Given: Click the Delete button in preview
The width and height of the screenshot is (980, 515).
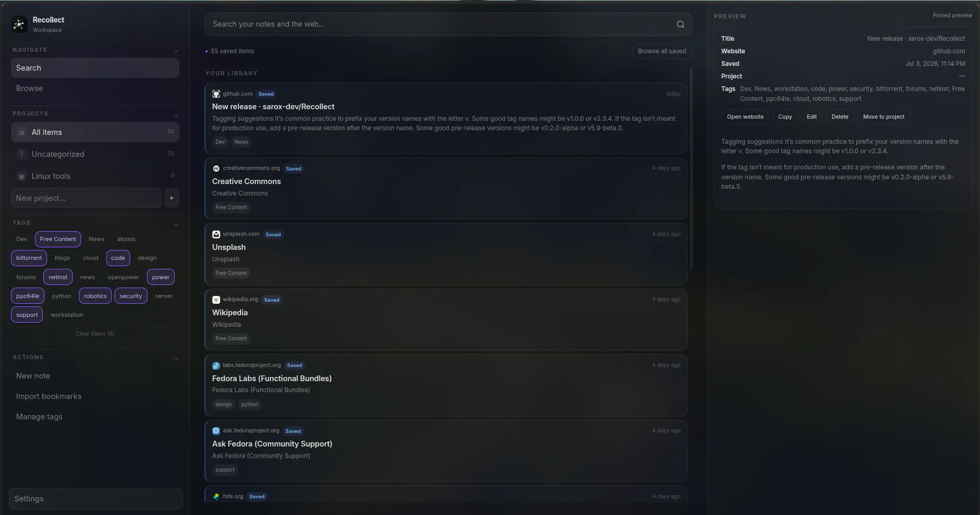Looking at the screenshot, I should (839, 117).
